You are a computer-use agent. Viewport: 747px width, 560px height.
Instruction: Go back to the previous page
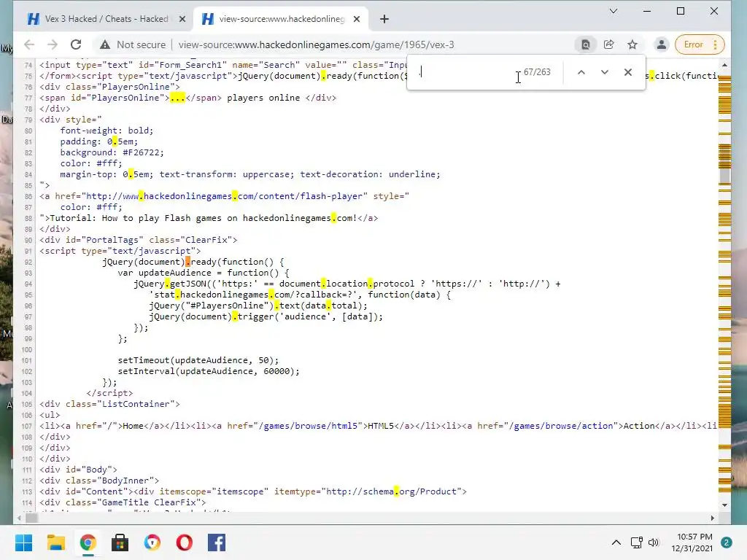29,44
